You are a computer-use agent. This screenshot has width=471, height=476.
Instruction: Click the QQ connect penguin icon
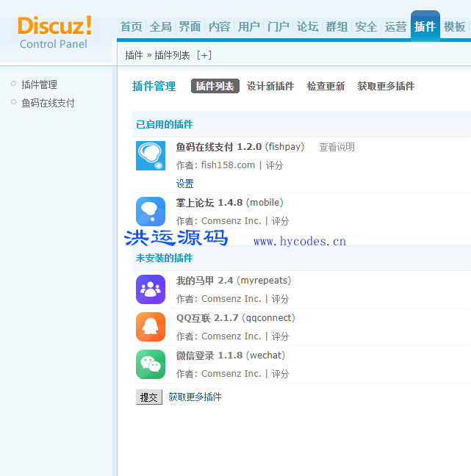151,327
